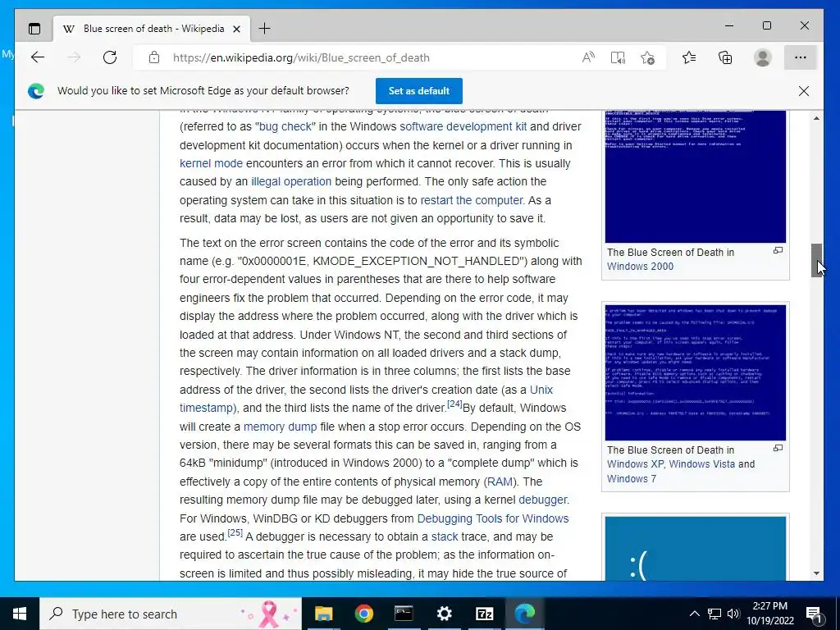Close the Blue screen of death tab

pos(237,29)
